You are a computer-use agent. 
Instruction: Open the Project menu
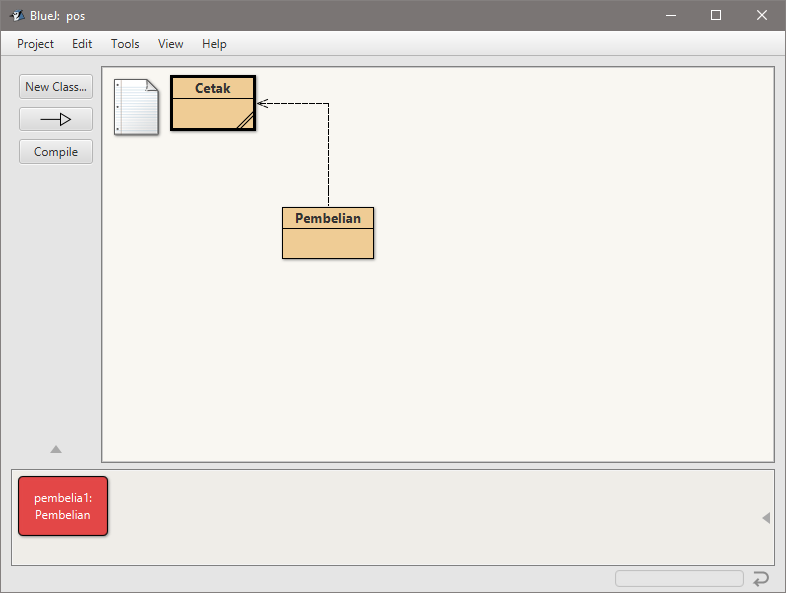click(x=35, y=44)
